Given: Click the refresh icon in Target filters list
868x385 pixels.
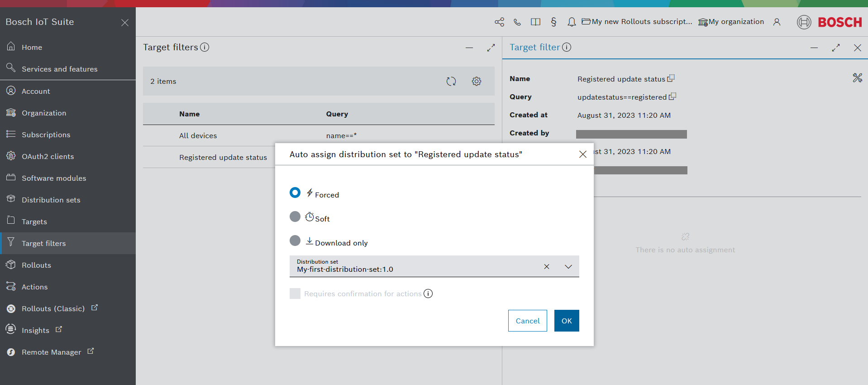Looking at the screenshot, I should tap(451, 82).
